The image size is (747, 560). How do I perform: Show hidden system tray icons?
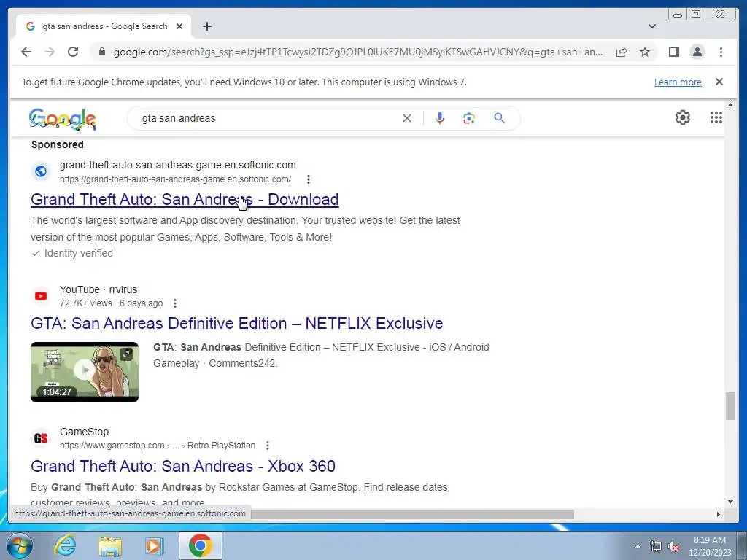point(638,546)
